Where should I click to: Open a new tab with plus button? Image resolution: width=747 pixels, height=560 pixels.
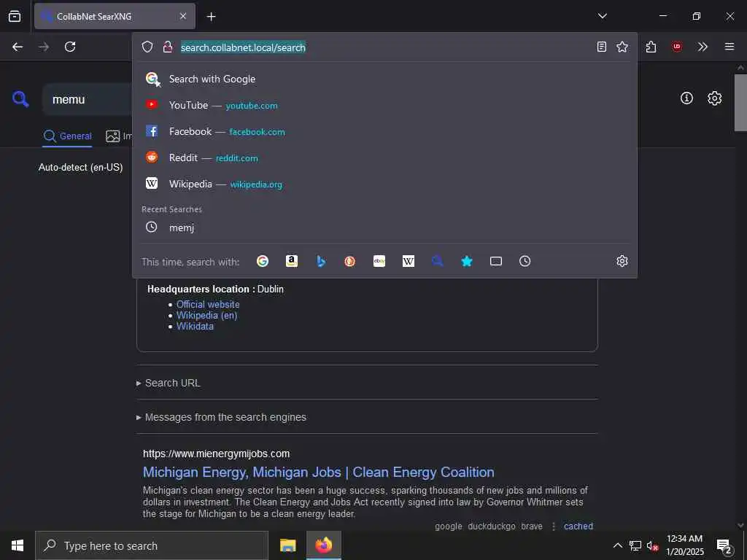(211, 17)
